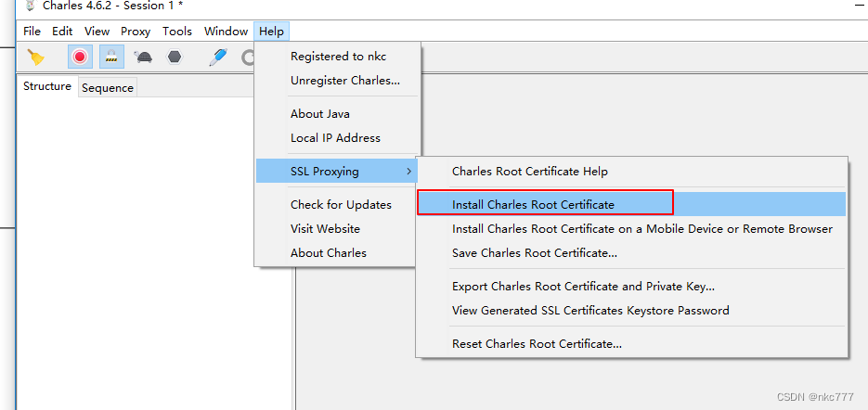
Task: Toggle the turtle Throttling icon
Action: coord(143,57)
